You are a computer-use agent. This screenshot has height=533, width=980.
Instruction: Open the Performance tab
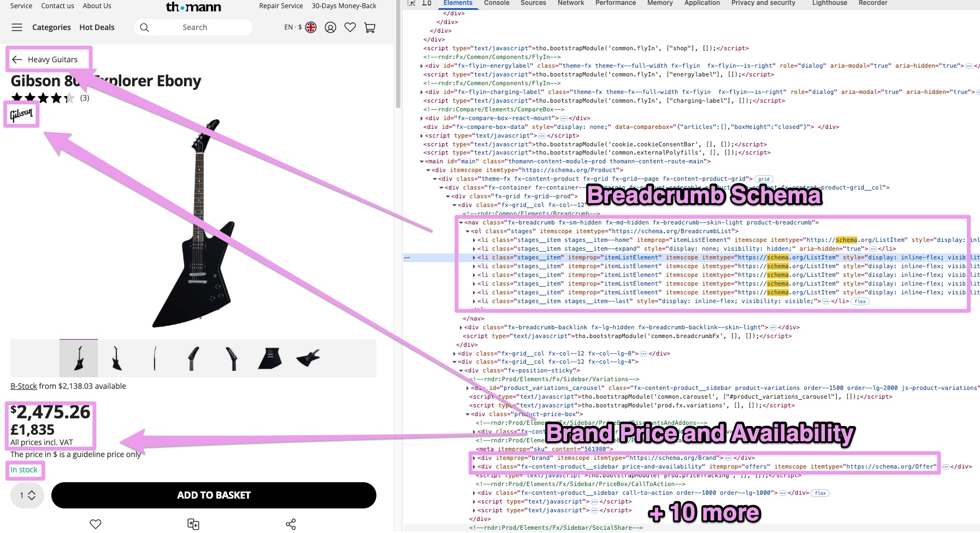[x=616, y=3]
